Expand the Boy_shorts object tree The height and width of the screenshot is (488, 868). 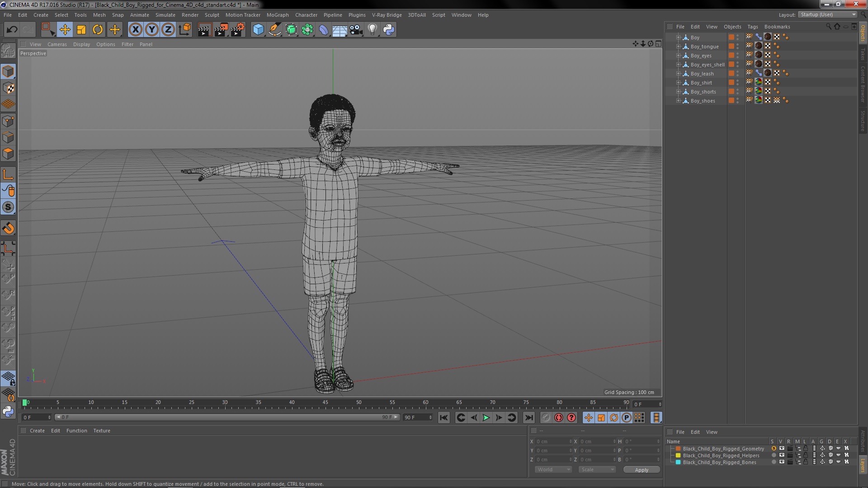(x=678, y=92)
